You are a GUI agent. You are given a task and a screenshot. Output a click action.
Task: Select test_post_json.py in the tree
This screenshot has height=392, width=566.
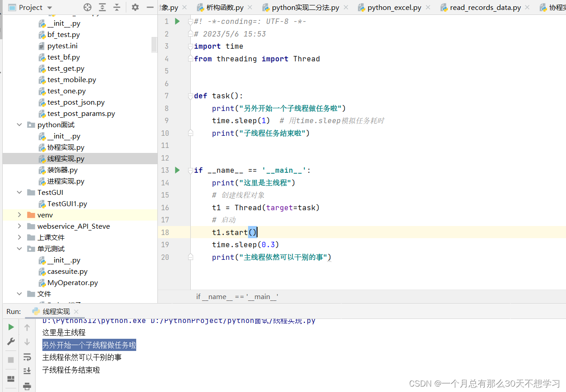(x=76, y=102)
